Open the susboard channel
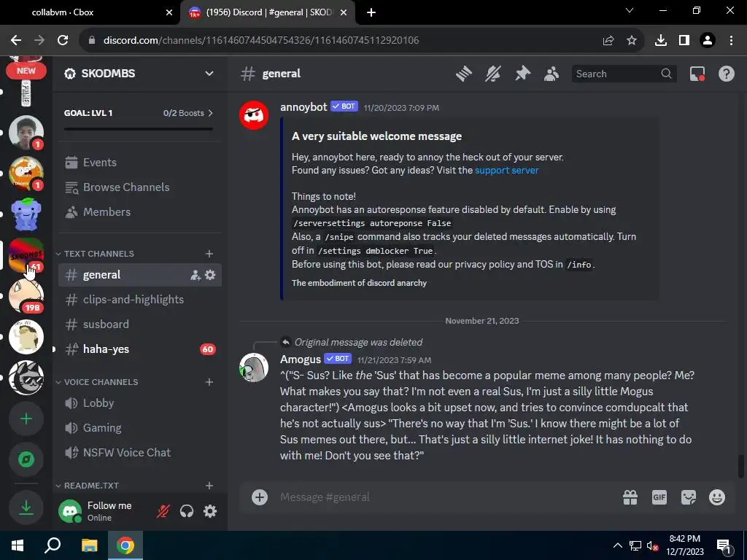 (139, 324)
